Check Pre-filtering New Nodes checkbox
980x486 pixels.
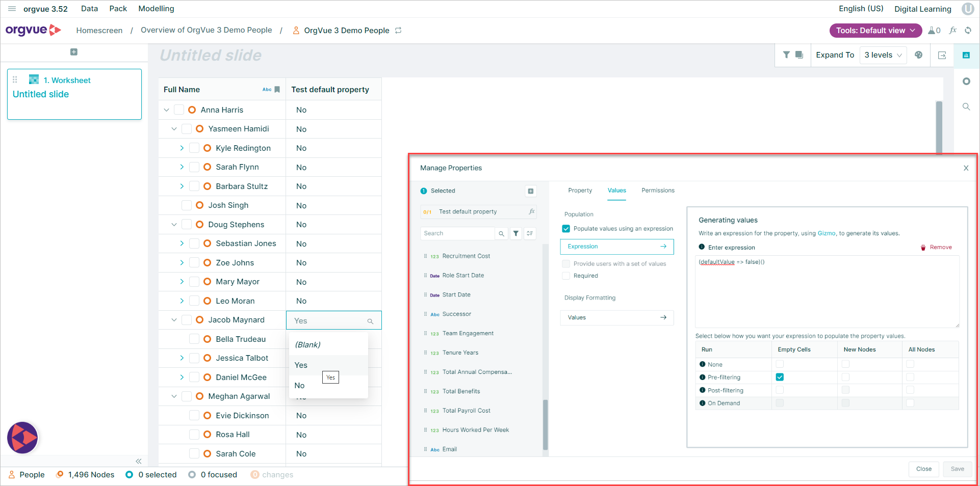tap(846, 377)
